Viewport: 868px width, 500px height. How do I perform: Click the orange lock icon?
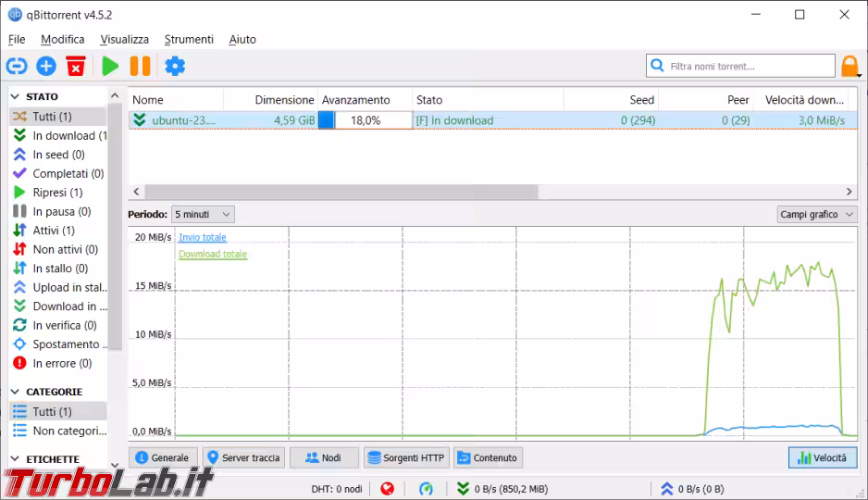click(x=849, y=67)
